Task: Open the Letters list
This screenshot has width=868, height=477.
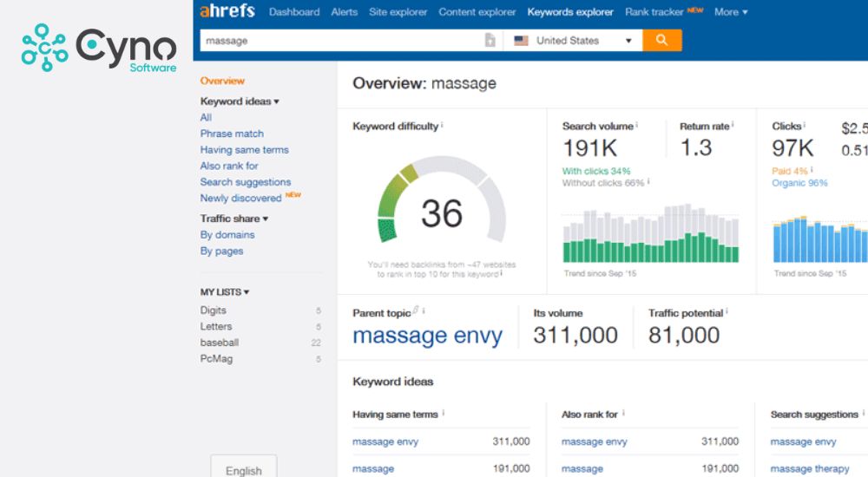Action: 216,326
